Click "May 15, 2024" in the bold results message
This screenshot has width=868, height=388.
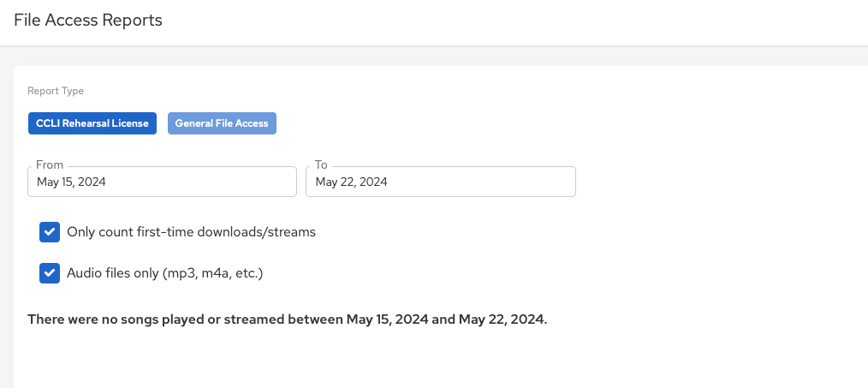[x=386, y=319]
